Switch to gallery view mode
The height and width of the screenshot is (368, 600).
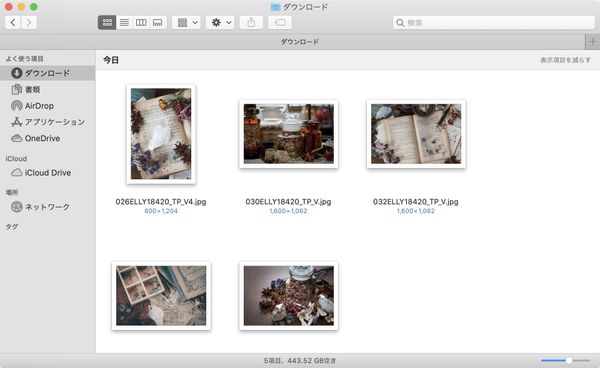coord(158,23)
